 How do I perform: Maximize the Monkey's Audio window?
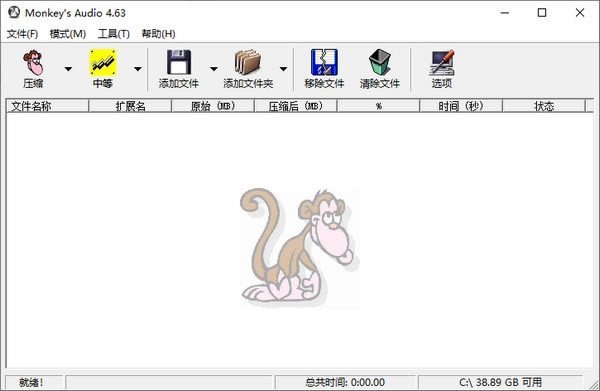tap(542, 13)
